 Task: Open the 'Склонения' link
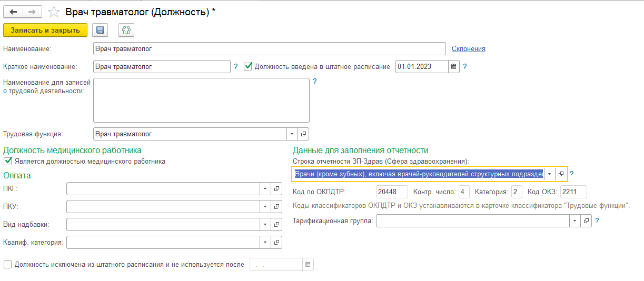tap(469, 48)
